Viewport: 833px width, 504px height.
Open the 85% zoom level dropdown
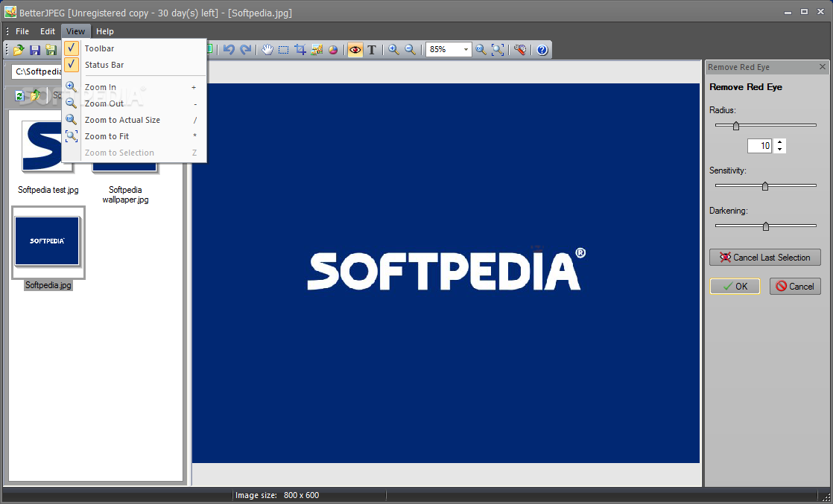pos(466,50)
